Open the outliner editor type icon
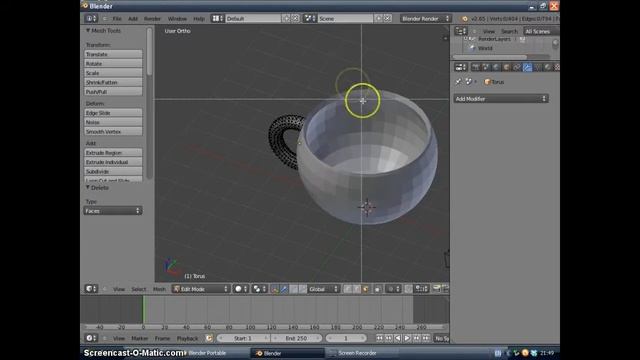This screenshot has width=640, height=360. tap(460, 31)
